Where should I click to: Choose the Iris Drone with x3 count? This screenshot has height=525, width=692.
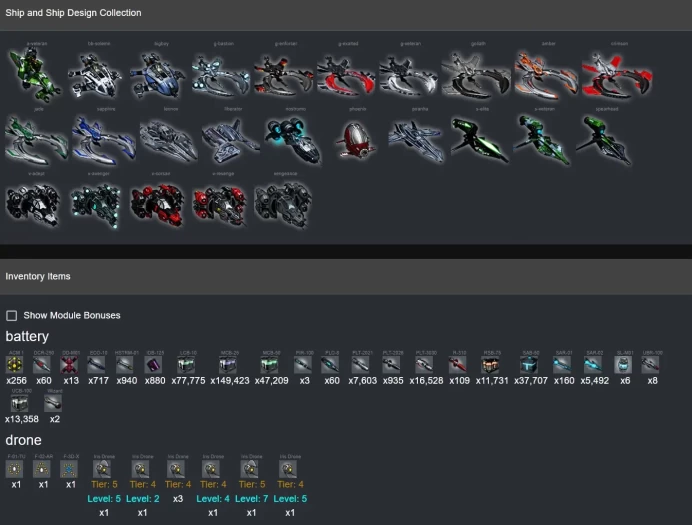point(176,469)
